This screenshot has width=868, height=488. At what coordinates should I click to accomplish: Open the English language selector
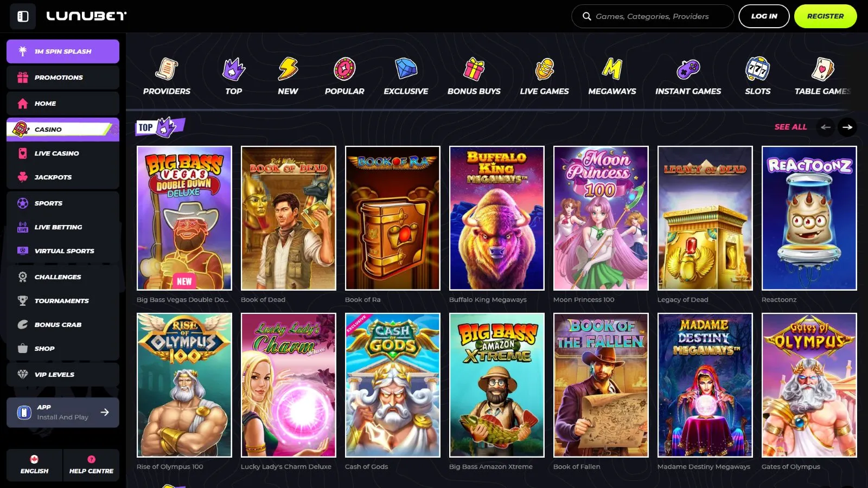[35, 465]
